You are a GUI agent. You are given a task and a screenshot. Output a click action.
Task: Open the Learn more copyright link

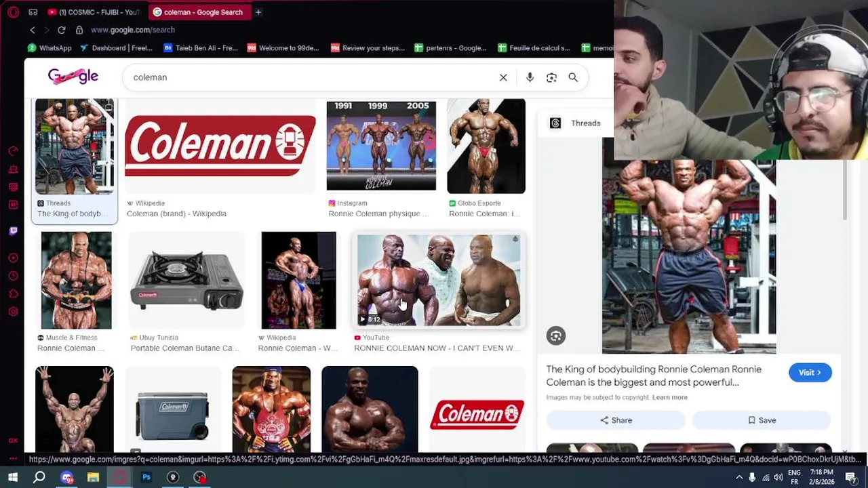tap(670, 397)
